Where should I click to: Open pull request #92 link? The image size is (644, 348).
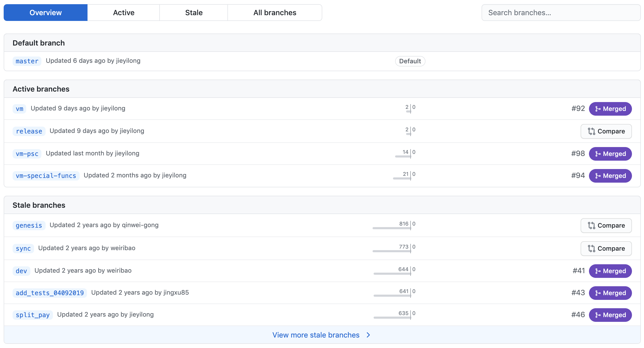pos(578,109)
